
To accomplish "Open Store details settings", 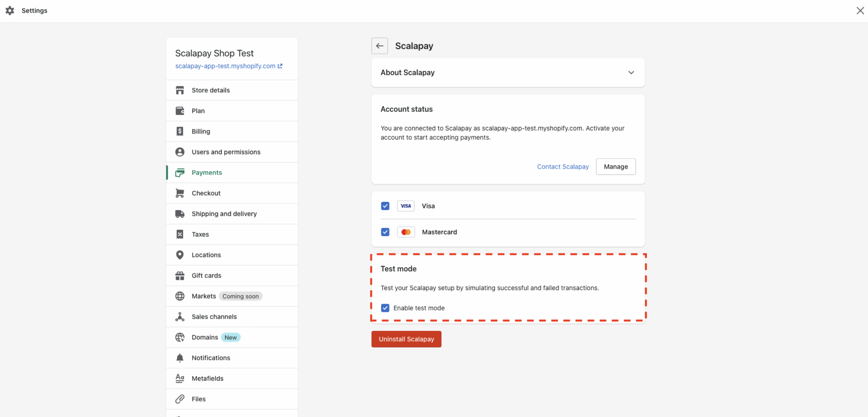I will point(232,90).
